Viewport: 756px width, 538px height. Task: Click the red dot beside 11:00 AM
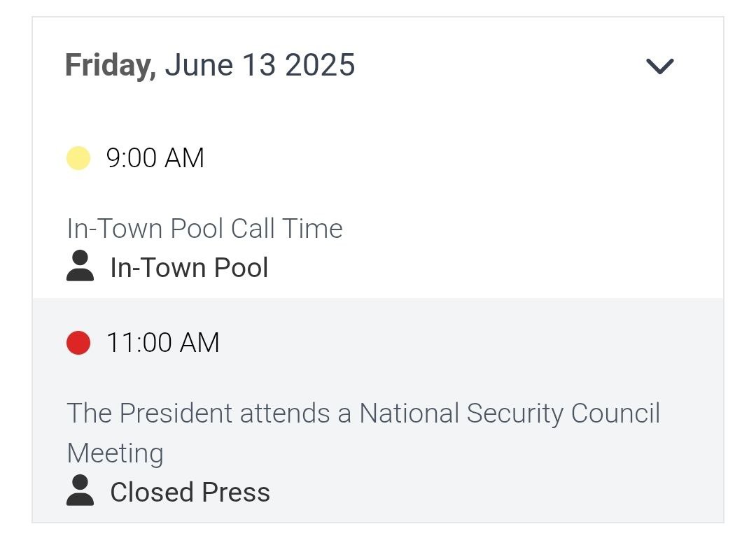(x=78, y=343)
